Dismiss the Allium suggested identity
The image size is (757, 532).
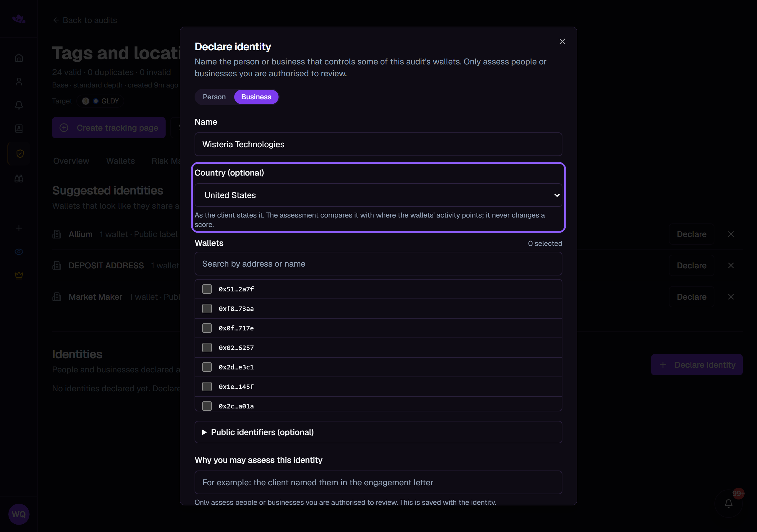[731, 234]
